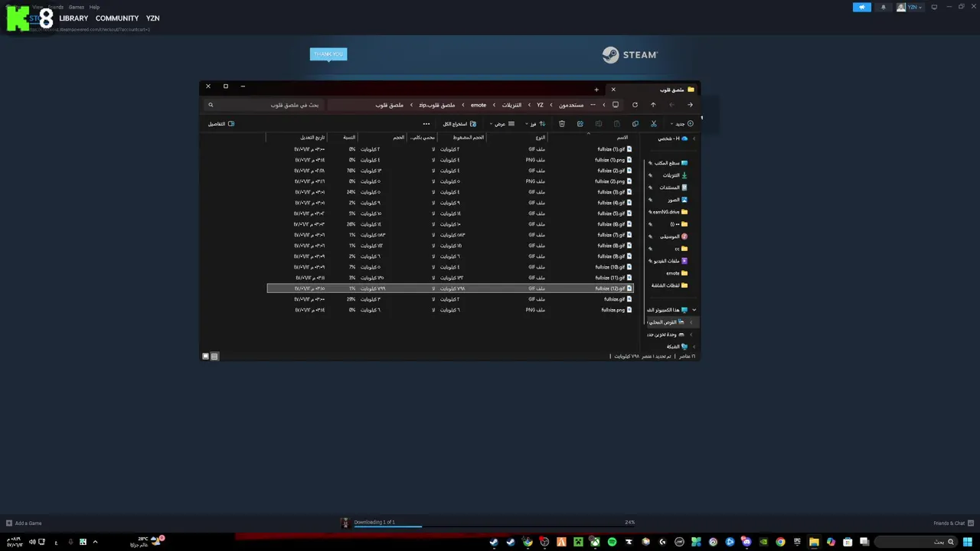Image resolution: width=980 pixels, height=551 pixels.
Task: Click the Share icon in Explorer toolbar
Action: 580,123
